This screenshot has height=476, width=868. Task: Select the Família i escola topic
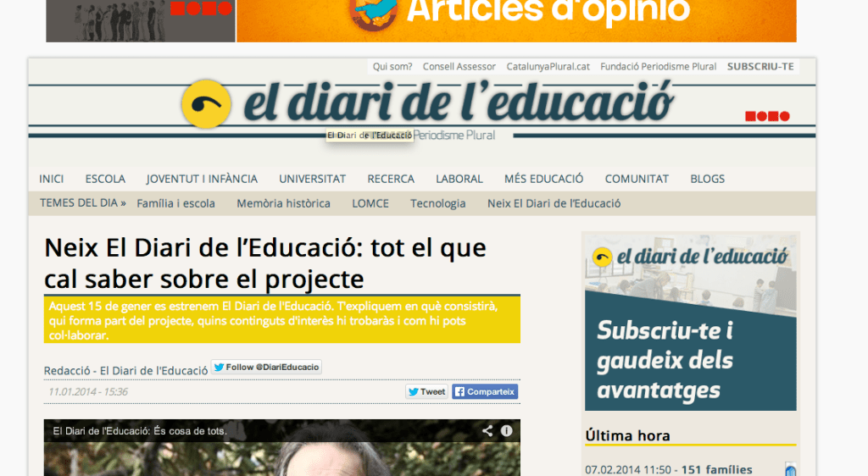pos(176,203)
